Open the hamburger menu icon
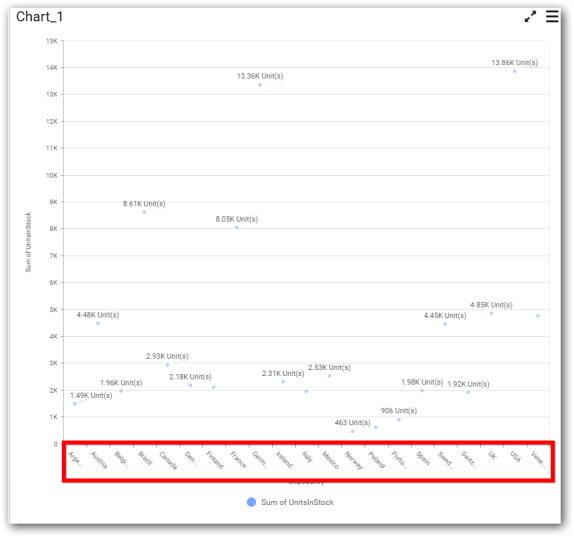 pyautogui.click(x=552, y=16)
